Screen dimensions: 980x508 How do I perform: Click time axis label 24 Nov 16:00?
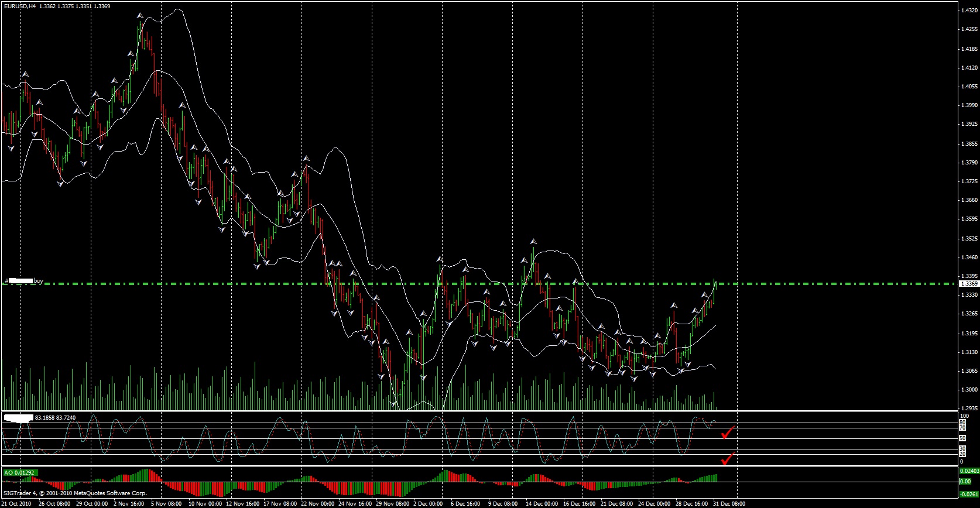[x=355, y=503]
